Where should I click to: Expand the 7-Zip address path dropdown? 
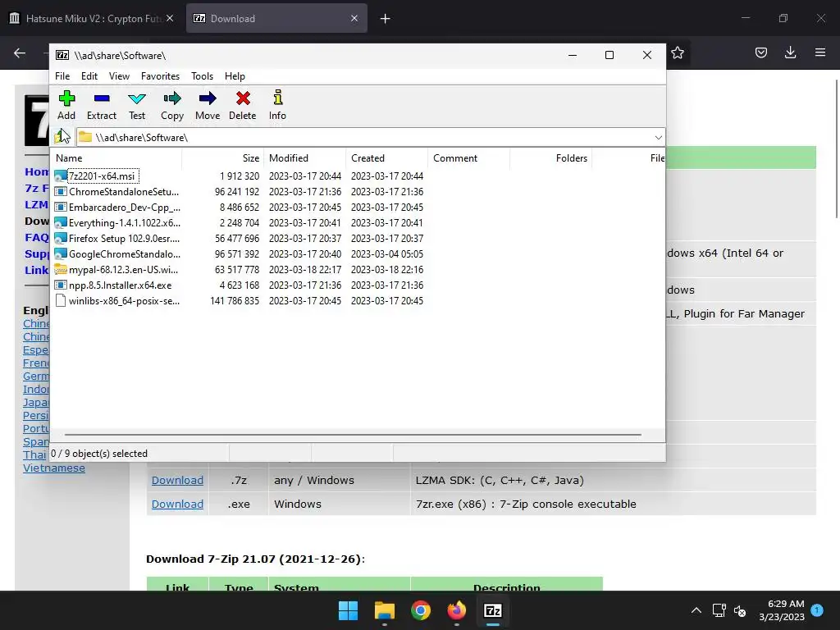coord(659,138)
